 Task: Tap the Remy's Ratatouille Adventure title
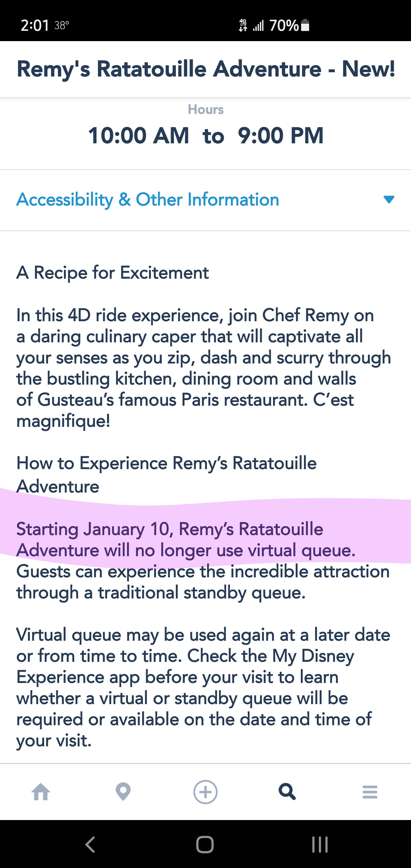(x=205, y=69)
